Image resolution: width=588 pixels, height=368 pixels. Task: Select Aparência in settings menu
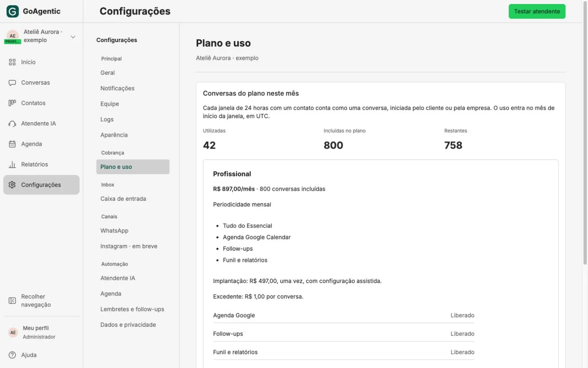point(133,135)
